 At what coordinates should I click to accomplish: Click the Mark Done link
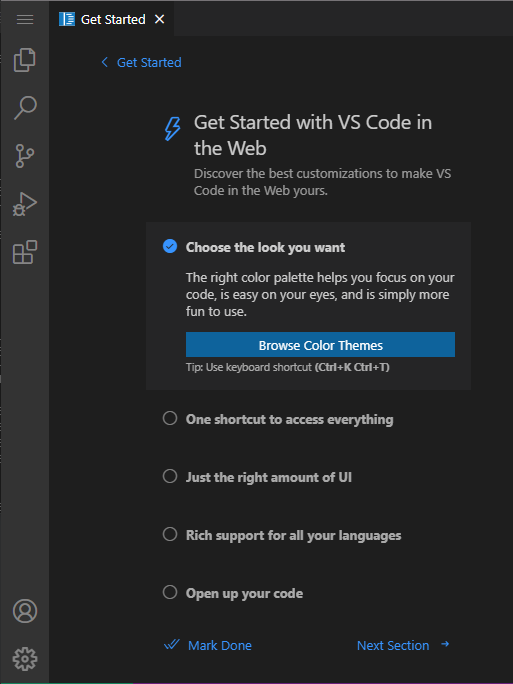[x=220, y=645]
